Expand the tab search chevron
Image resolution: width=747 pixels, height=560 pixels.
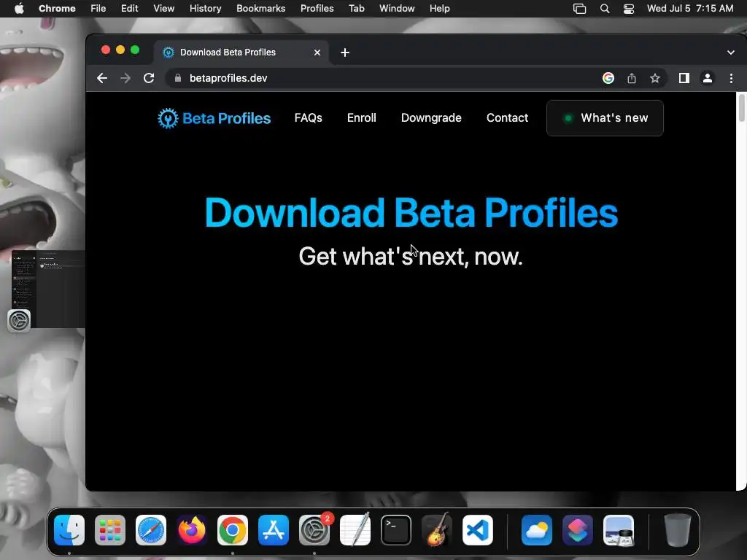pos(731,52)
